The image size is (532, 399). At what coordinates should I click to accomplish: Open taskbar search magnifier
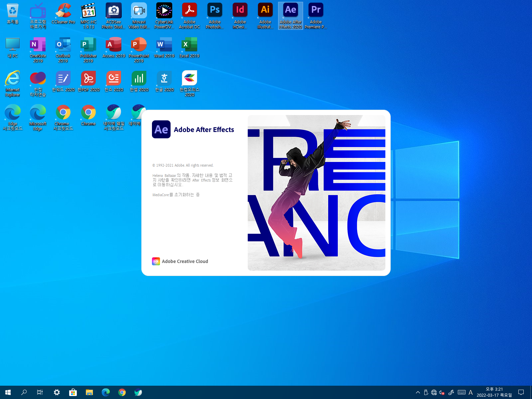point(24,392)
